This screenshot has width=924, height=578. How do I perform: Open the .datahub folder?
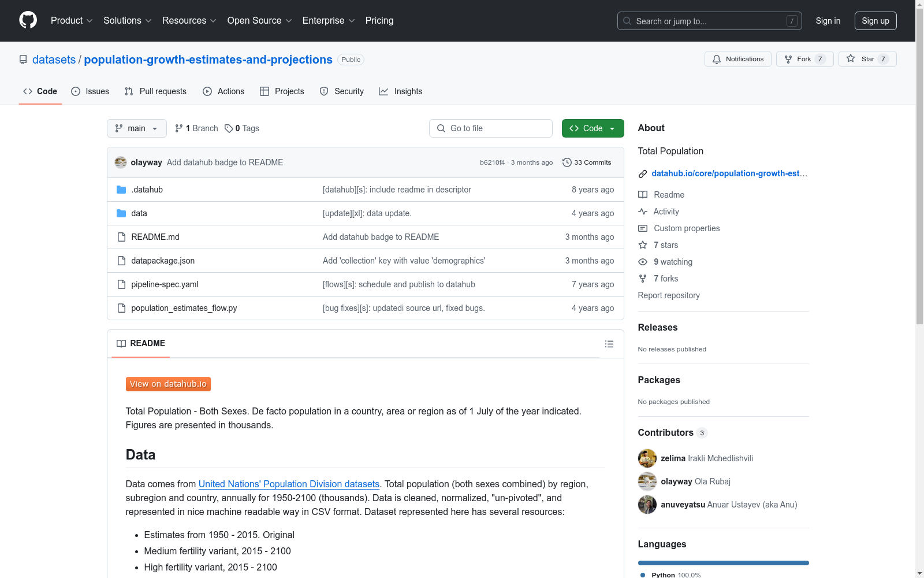point(147,190)
